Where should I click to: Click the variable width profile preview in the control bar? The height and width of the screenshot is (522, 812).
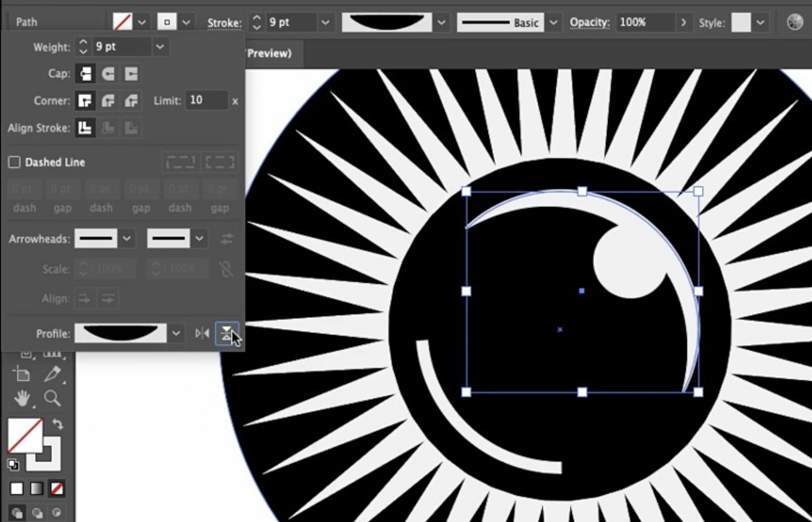pyautogui.click(x=387, y=23)
